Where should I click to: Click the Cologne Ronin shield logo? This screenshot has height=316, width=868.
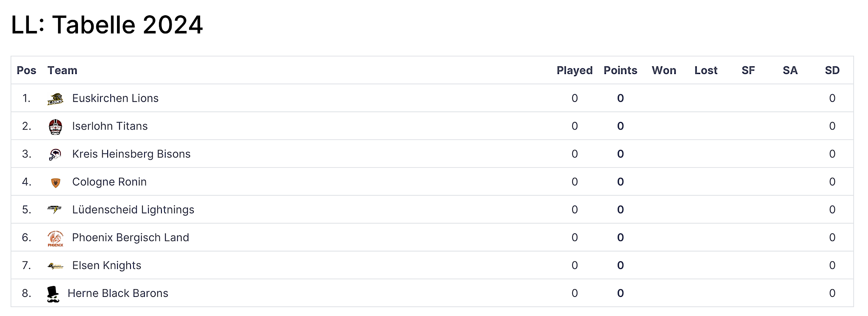click(x=56, y=183)
